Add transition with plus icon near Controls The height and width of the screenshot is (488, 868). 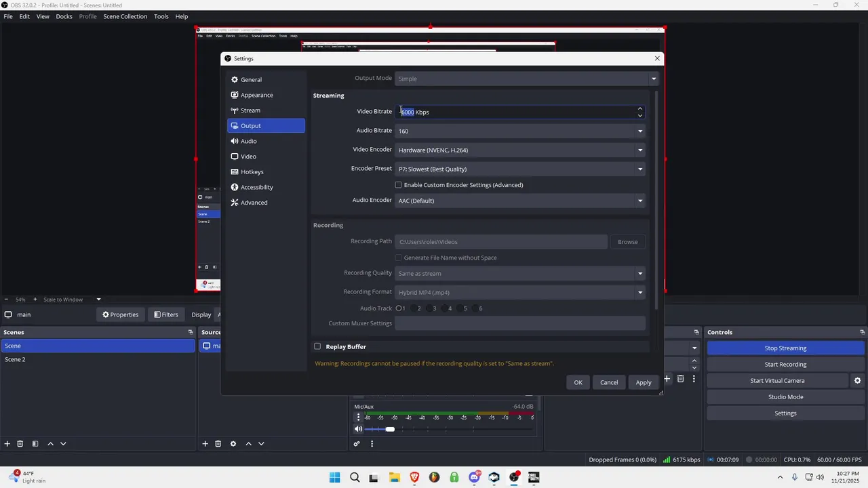pos(667,379)
